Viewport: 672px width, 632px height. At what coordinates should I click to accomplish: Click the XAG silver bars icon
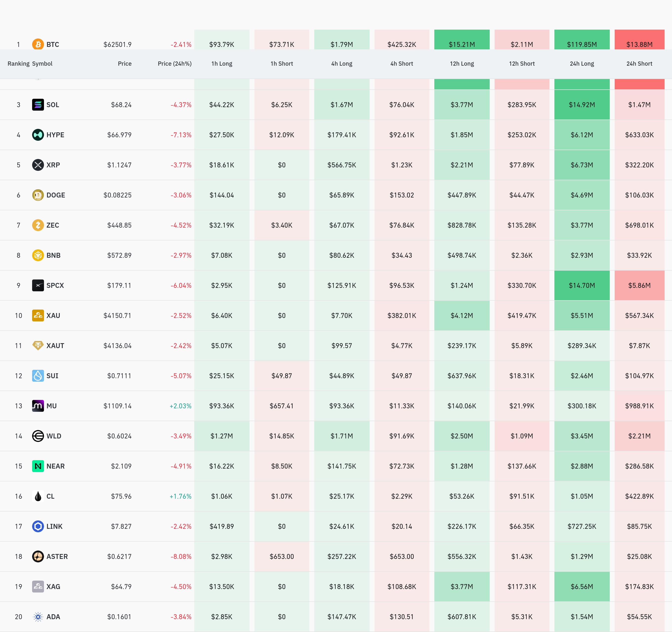pyautogui.click(x=38, y=586)
